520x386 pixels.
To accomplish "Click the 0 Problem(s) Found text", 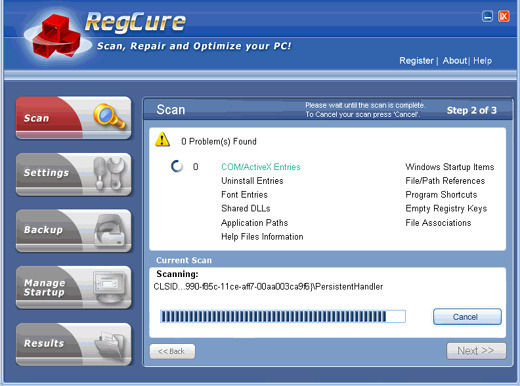I will coord(219,141).
